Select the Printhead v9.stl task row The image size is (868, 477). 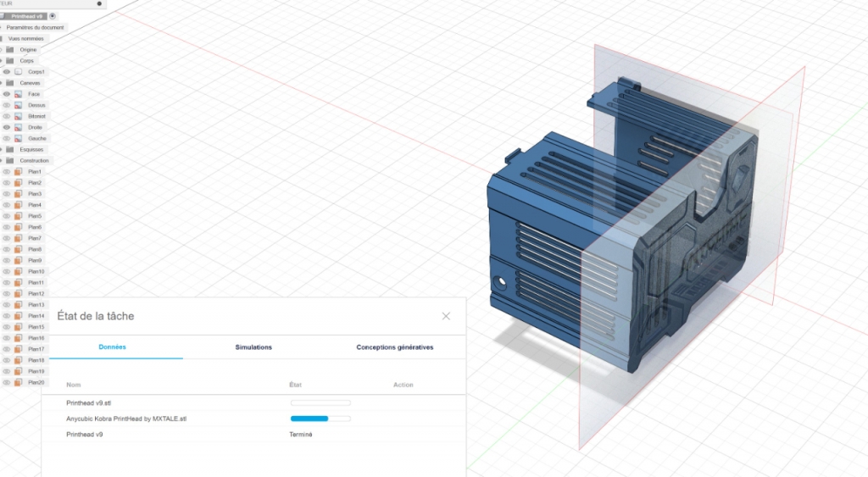tap(253, 402)
